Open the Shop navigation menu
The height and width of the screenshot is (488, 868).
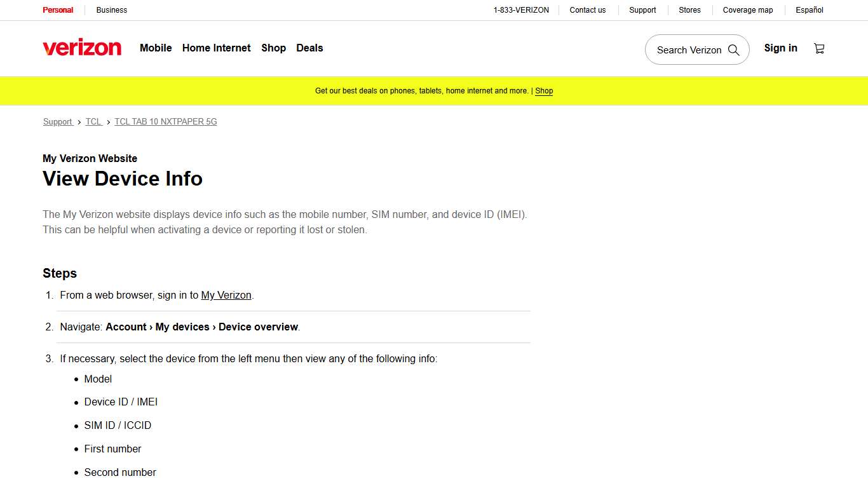[273, 48]
